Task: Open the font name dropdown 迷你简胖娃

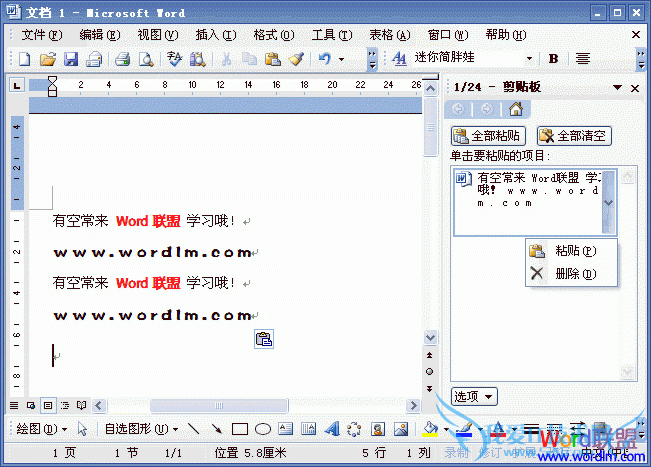Action: point(529,59)
